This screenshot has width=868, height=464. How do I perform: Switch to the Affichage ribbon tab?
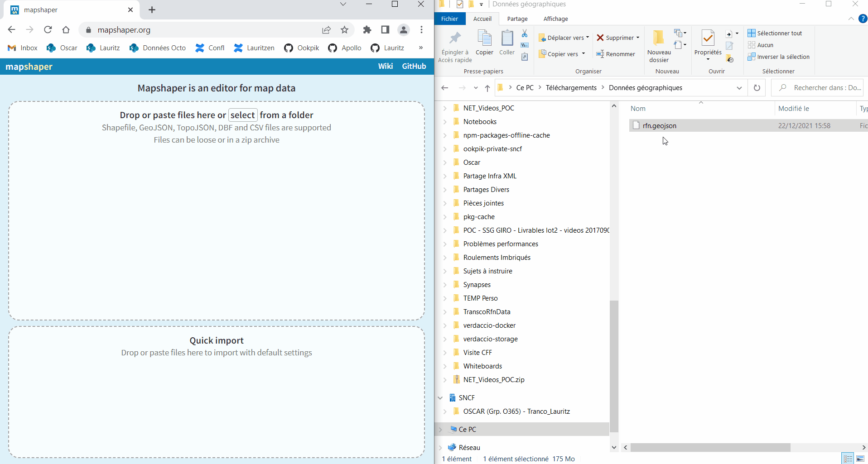555,19
